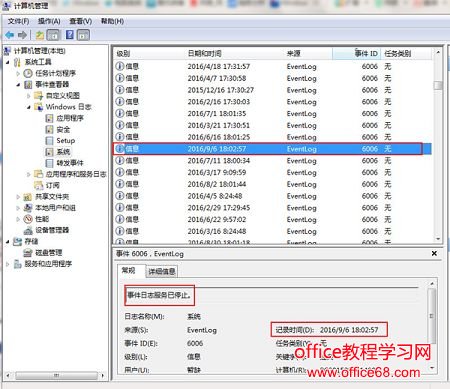Expand the 共享文件夹 tree arrow
450x389 pixels.
(18, 197)
